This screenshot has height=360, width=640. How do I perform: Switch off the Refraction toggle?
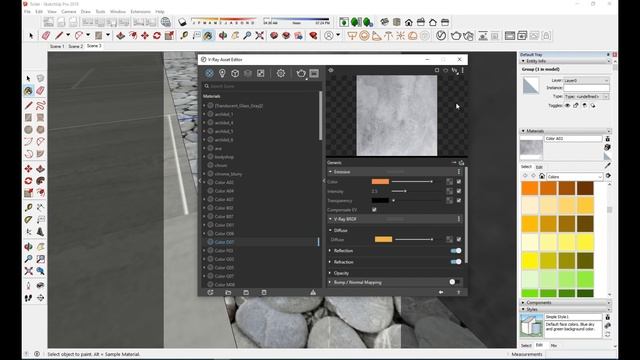click(x=456, y=262)
